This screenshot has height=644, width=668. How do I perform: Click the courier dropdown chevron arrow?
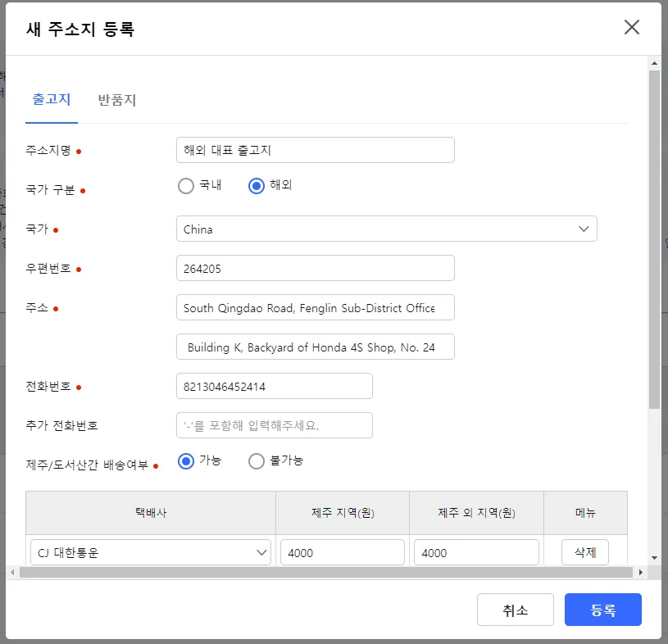click(x=262, y=553)
